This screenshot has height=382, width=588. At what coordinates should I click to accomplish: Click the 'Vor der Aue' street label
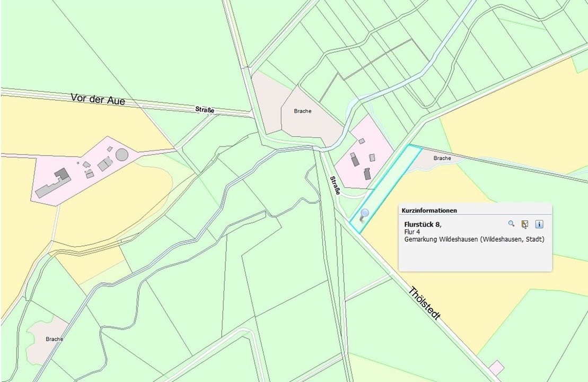click(98, 100)
